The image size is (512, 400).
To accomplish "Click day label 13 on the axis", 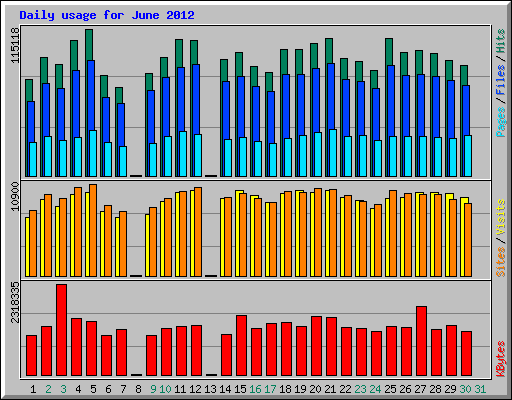I will point(210,389).
